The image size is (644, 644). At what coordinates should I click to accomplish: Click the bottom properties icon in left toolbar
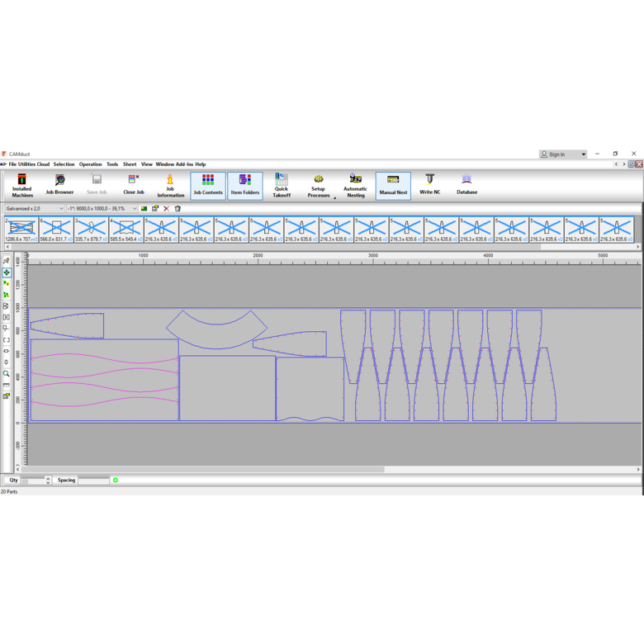click(x=6, y=396)
